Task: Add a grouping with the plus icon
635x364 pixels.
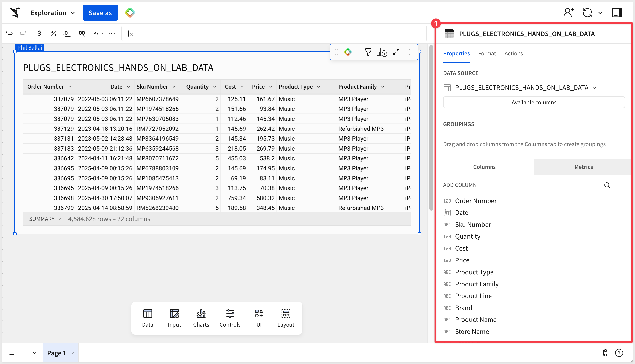Action: [619, 124]
